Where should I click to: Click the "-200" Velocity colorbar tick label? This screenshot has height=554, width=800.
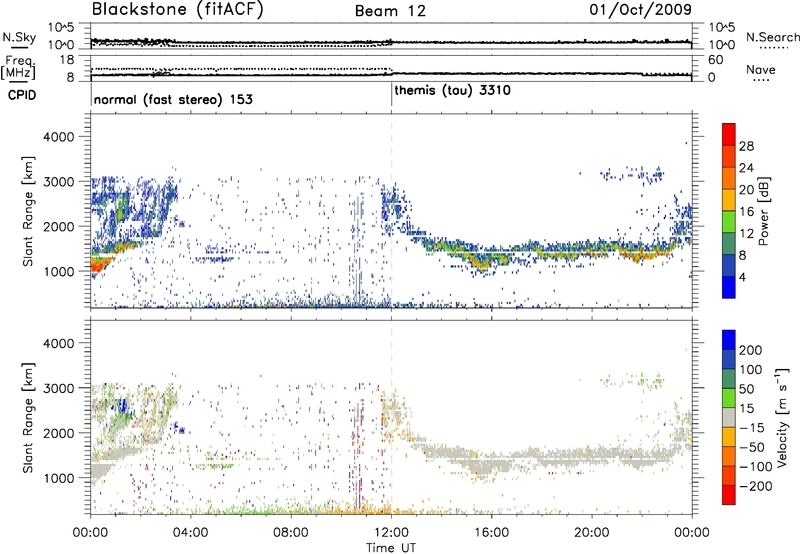coord(755,486)
